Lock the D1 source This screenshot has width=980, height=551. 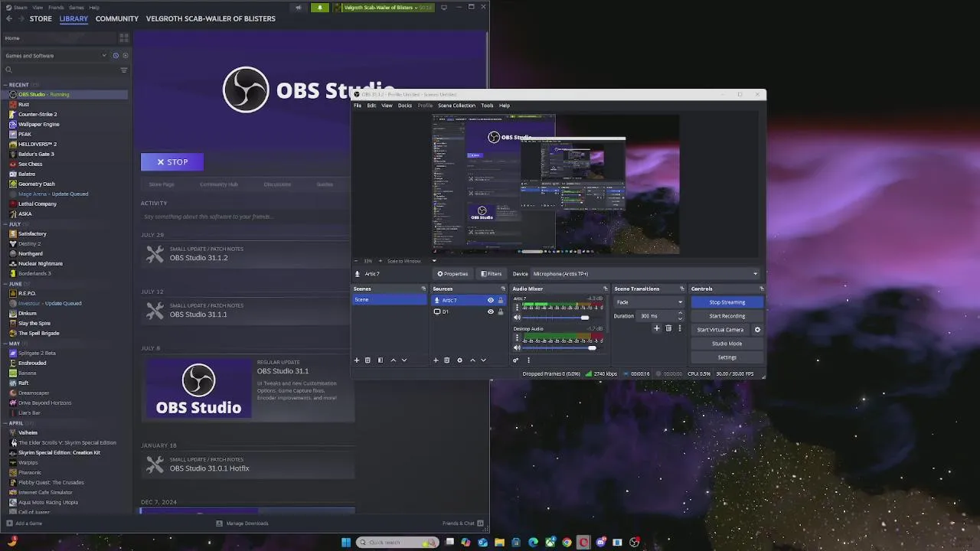[501, 311]
